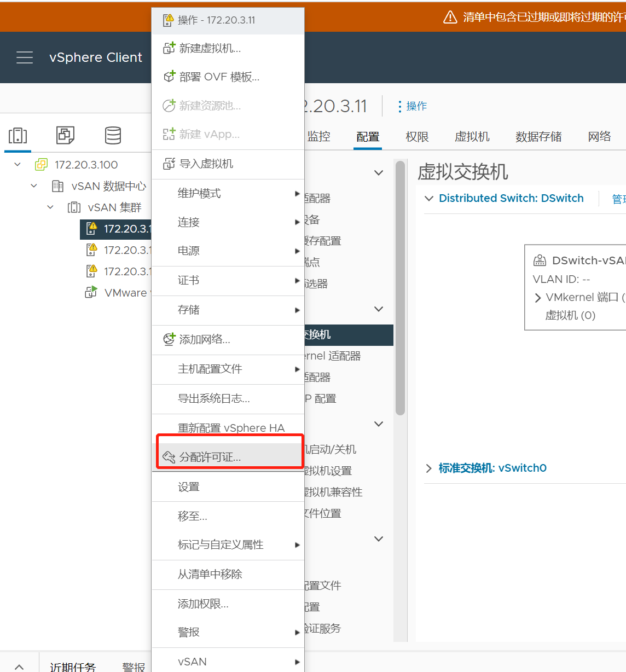Collapse the networking configuration section chevron

pyautogui.click(x=378, y=309)
